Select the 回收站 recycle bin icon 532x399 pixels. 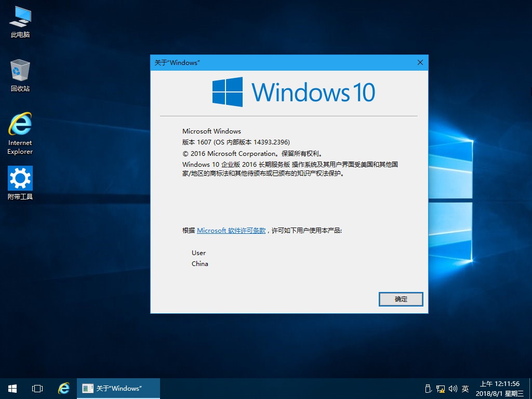20,75
